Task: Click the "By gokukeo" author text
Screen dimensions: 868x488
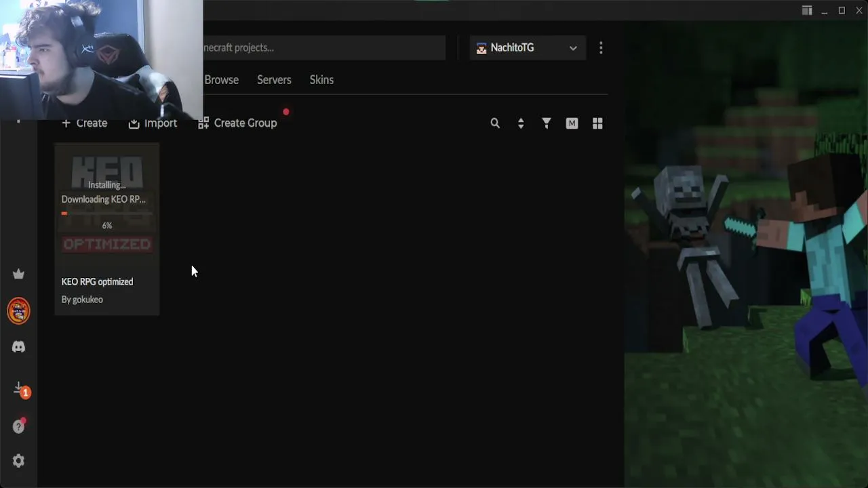Action: click(82, 300)
